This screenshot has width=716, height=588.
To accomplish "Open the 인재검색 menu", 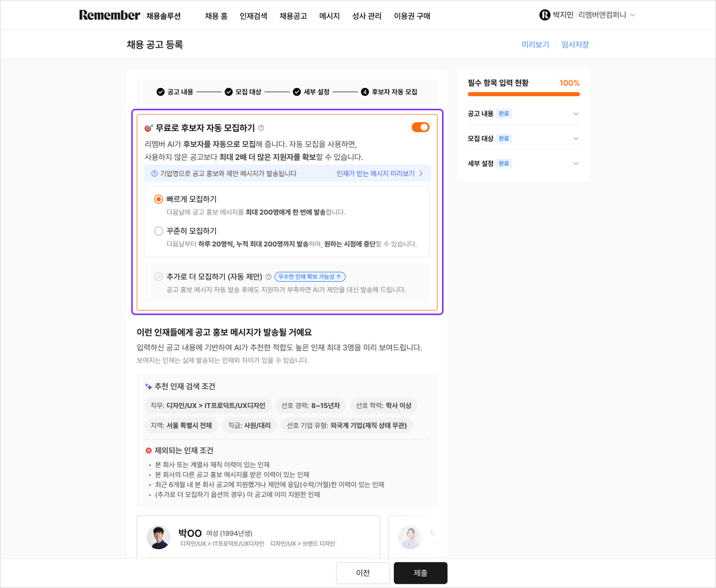I will [253, 16].
